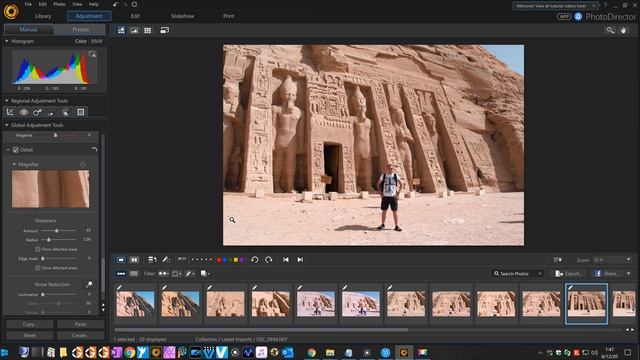Open the flag filter dropdown
Screen dimensions: 640x360
click(x=164, y=273)
